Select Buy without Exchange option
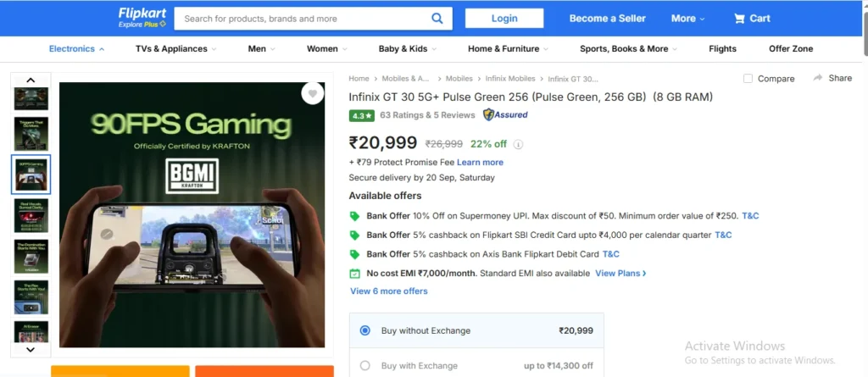The height and width of the screenshot is (377, 868). (365, 330)
